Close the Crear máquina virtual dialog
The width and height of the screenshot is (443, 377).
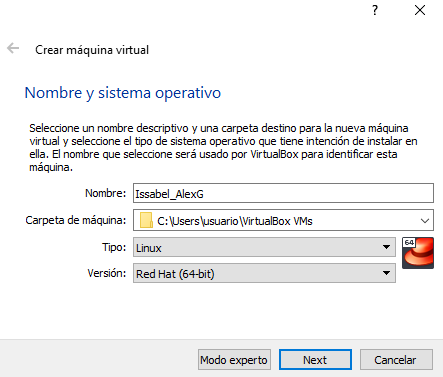click(x=420, y=10)
